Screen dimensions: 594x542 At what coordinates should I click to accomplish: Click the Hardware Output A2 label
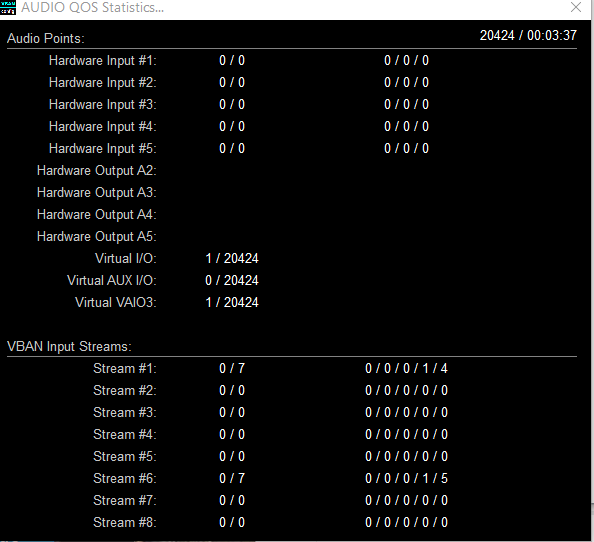tap(97, 170)
